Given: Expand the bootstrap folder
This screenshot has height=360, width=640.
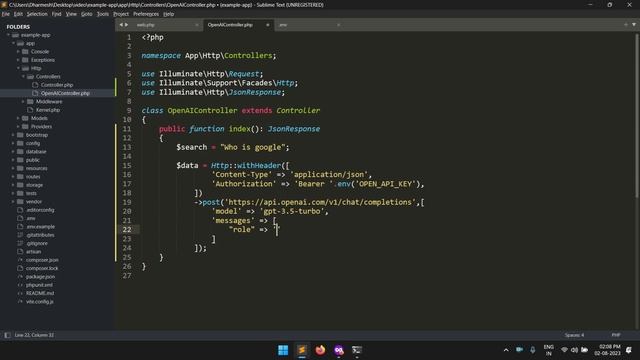Looking at the screenshot, I should tap(13, 135).
